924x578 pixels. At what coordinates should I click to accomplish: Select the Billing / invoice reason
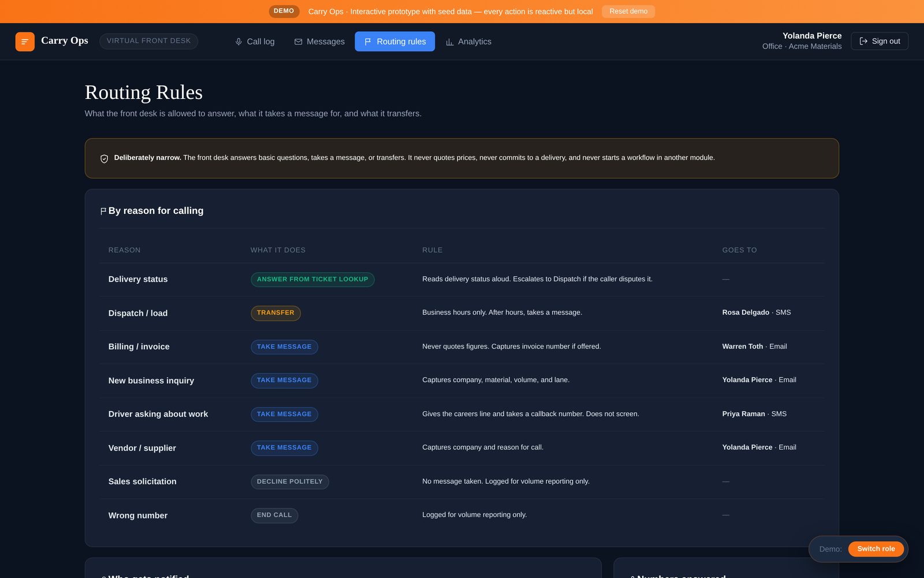tap(139, 347)
